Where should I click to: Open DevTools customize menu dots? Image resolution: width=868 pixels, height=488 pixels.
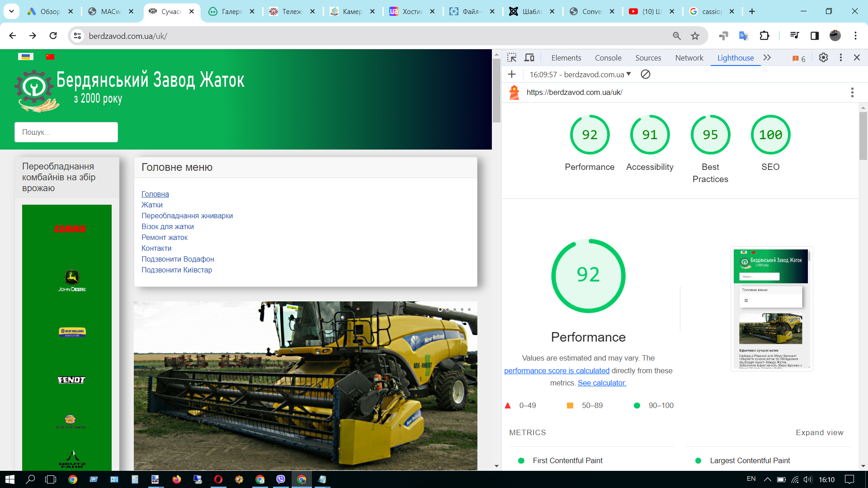[840, 58]
